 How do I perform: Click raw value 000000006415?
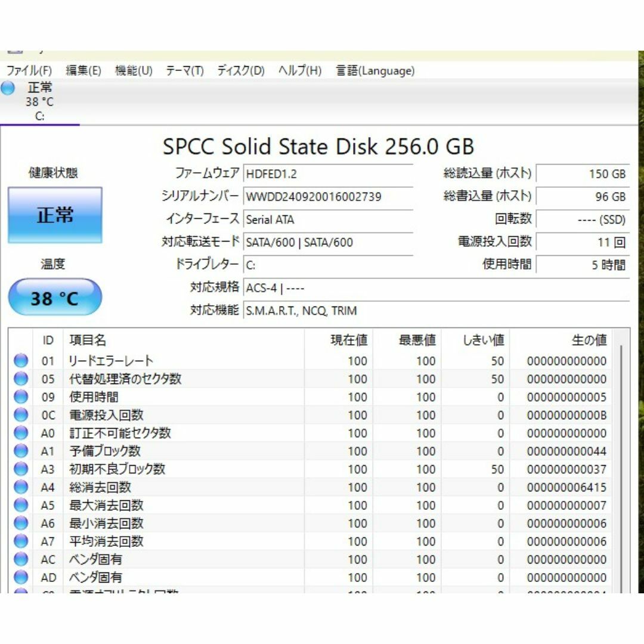pyautogui.click(x=567, y=488)
